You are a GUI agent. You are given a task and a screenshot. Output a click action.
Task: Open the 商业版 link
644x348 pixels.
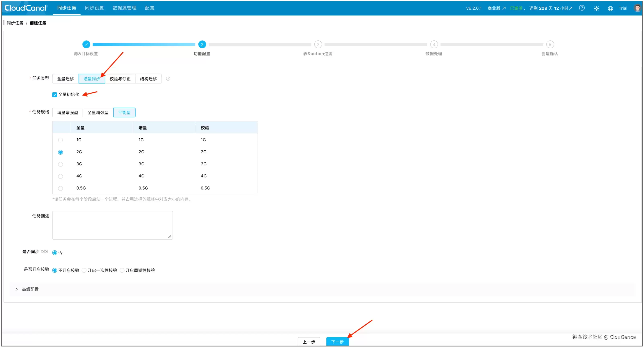click(x=496, y=8)
